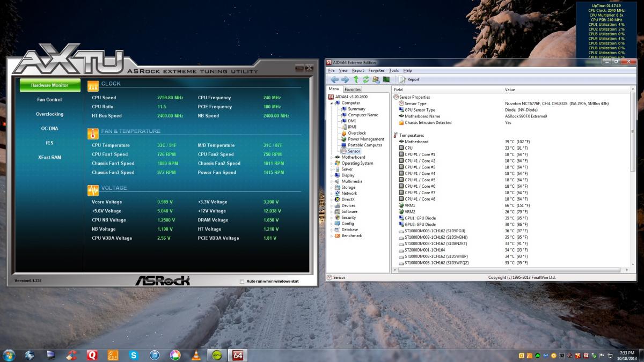Screen dimensions: 644x362
Task: Open the users icon in AIDA64 toolbar
Action: [x=376, y=79]
